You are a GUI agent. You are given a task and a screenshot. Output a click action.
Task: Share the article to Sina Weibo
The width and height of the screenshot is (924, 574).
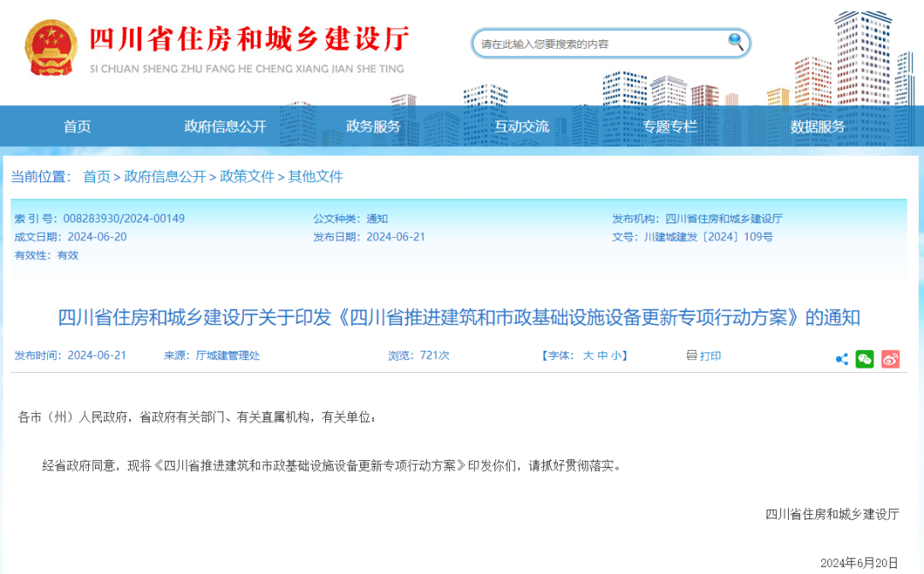click(890, 359)
